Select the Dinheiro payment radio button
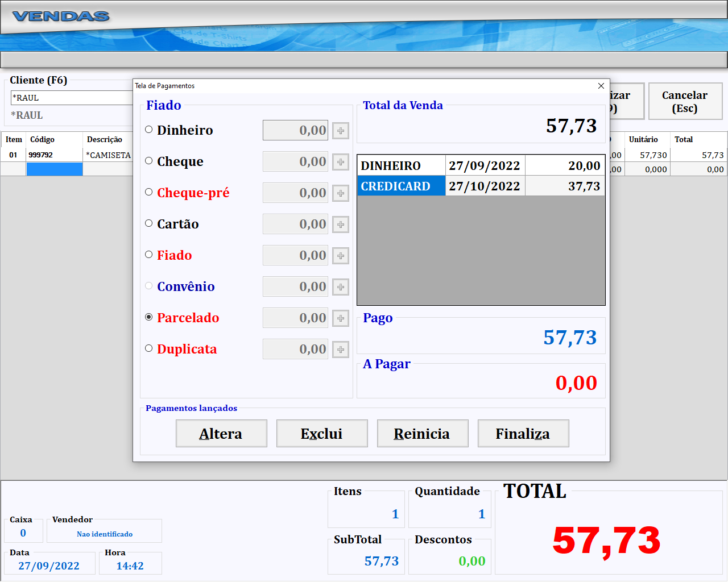Viewport: 728px width, 582px height. [x=149, y=130]
